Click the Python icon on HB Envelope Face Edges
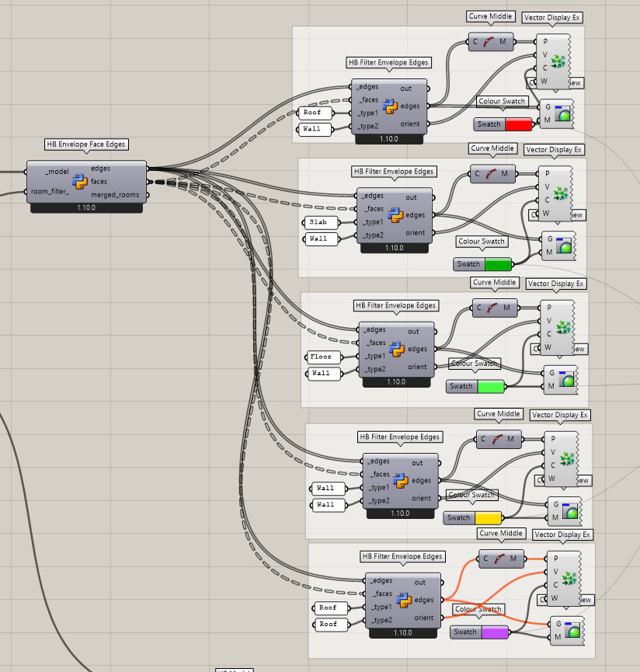 [80, 181]
